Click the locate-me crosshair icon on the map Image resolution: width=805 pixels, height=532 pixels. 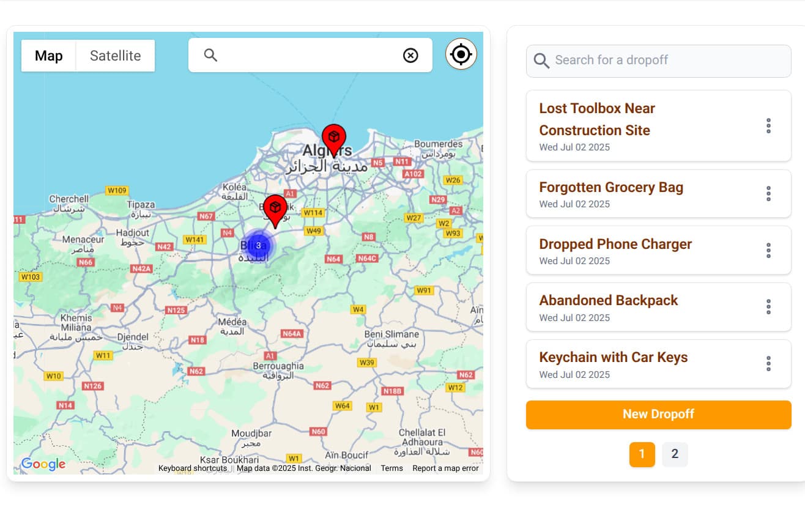click(461, 54)
